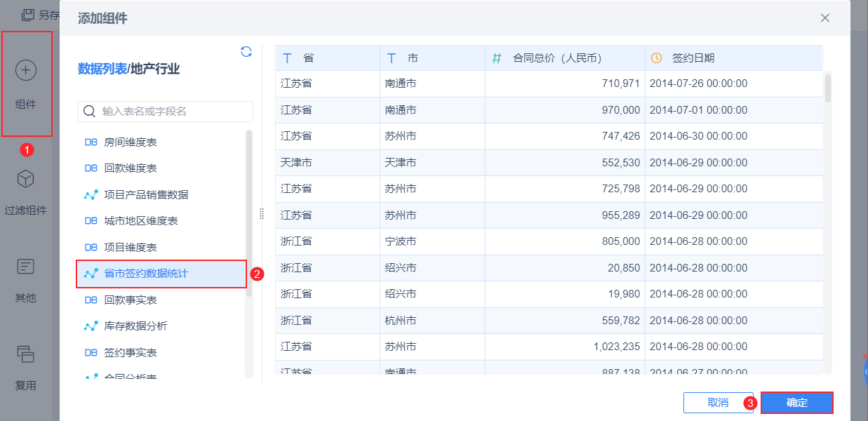Focus the 输入表名或字段名 search field

[x=166, y=111]
